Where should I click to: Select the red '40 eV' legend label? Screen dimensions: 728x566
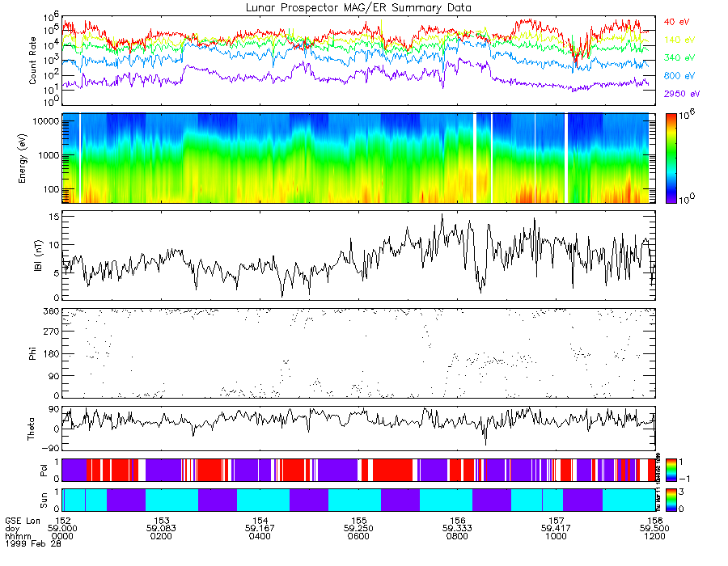pyautogui.click(x=676, y=22)
